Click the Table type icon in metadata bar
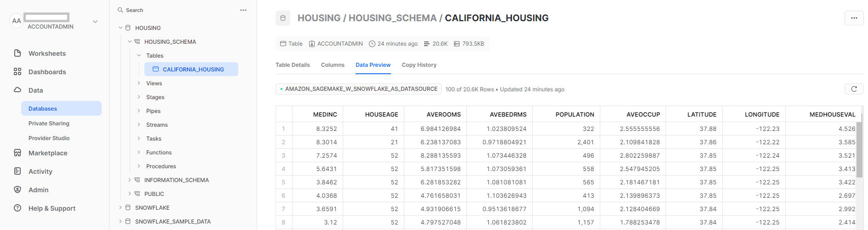Image resolution: width=868 pixels, height=230 pixels. tap(283, 44)
